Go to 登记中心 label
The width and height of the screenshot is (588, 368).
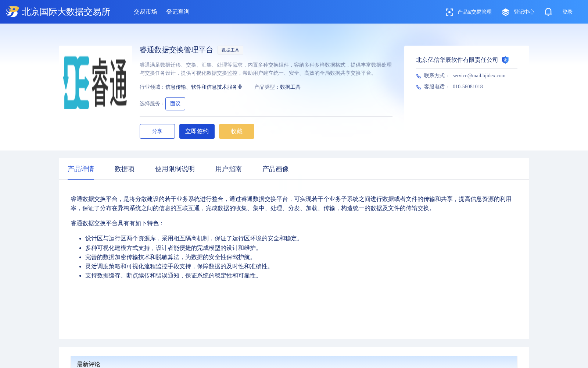pyautogui.click(x=524, y=12)
